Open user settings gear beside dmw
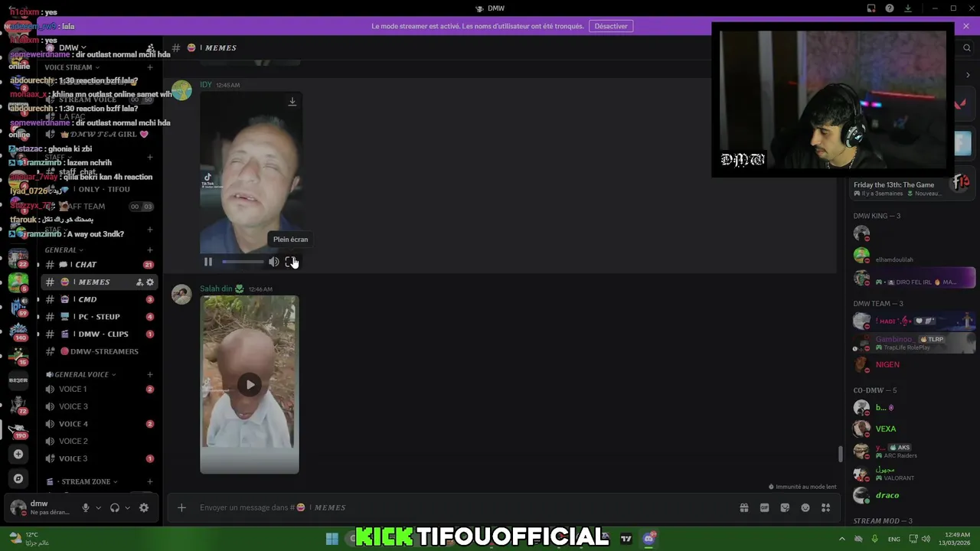The height and width of the screenshot is (551, 980). click(144, 507)
